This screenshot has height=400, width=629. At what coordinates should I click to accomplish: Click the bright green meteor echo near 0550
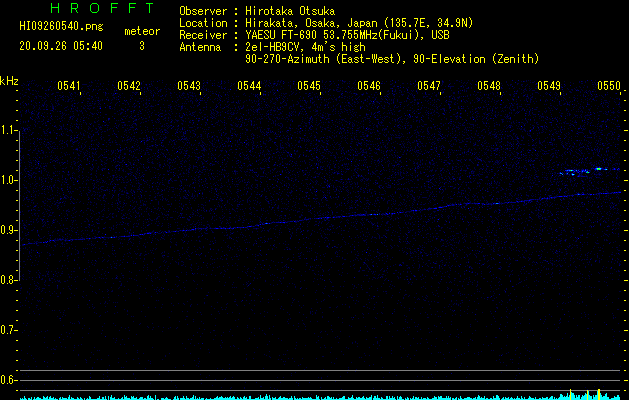599,169
